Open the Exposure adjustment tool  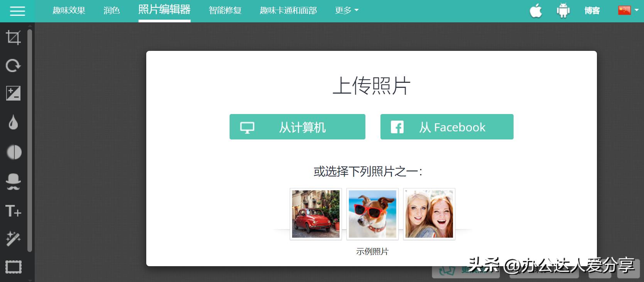(x=13, y=93)
